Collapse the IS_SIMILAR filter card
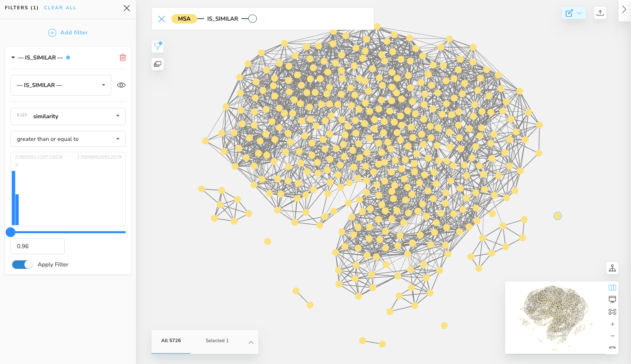Image resolution: width=631 pixels, height=364 pixels. (x=13, y=57)
